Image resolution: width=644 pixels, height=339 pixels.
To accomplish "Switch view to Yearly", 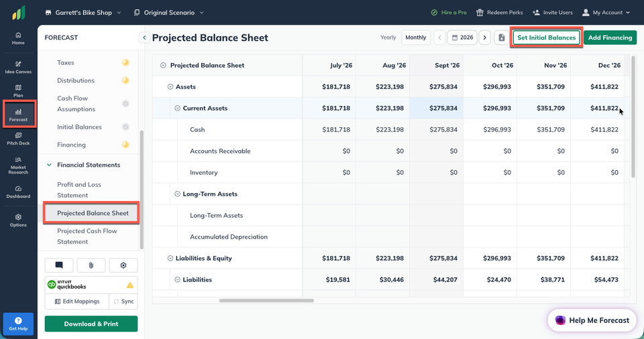I will click(x=388, y=38).
